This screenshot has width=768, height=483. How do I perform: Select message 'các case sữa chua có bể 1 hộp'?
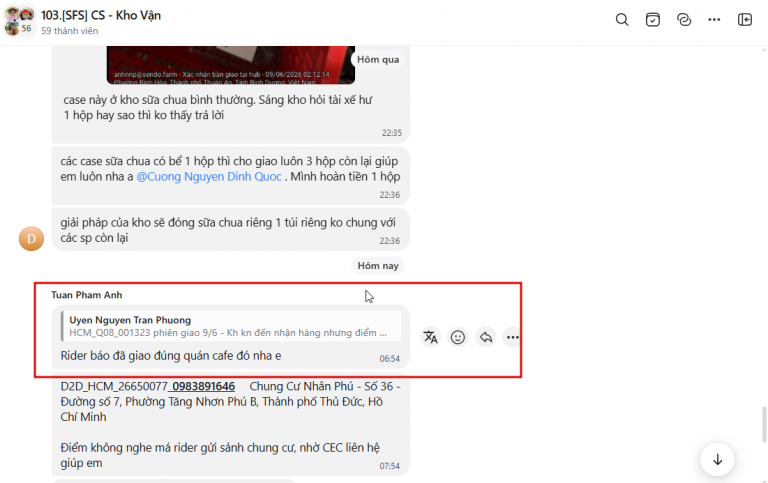click(230, 175)
